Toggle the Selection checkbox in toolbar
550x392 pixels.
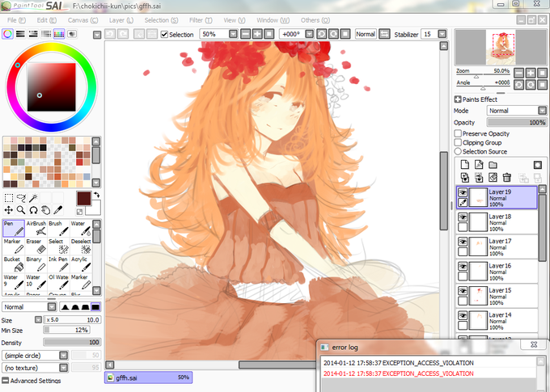click(x=164, y=35)
